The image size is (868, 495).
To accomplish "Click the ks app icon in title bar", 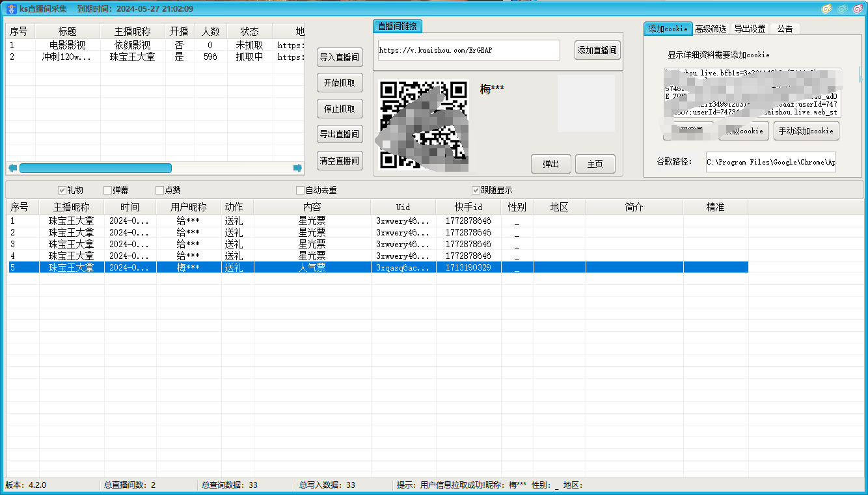I will click(x=11, y=9).
